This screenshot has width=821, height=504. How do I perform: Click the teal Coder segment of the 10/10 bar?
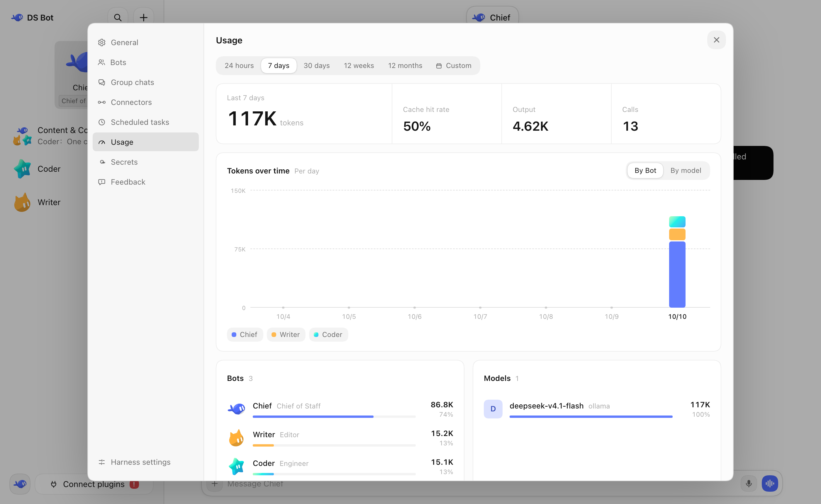tap(677, 222)
